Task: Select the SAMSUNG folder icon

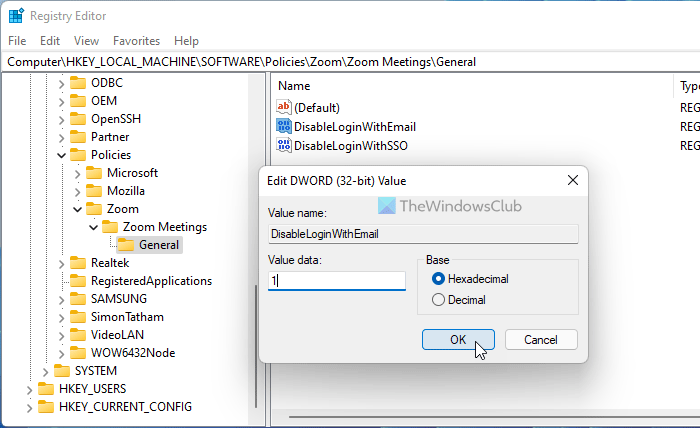Action: pyautogui.click(x=78, y=299)
